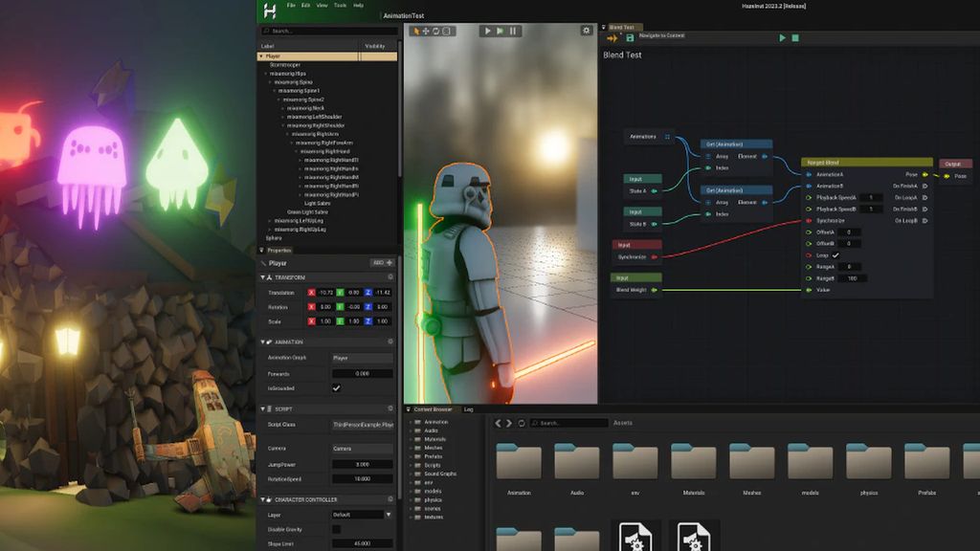
Task: Toggle the IsGrounded checkbox
Action: tap(336, 388)
